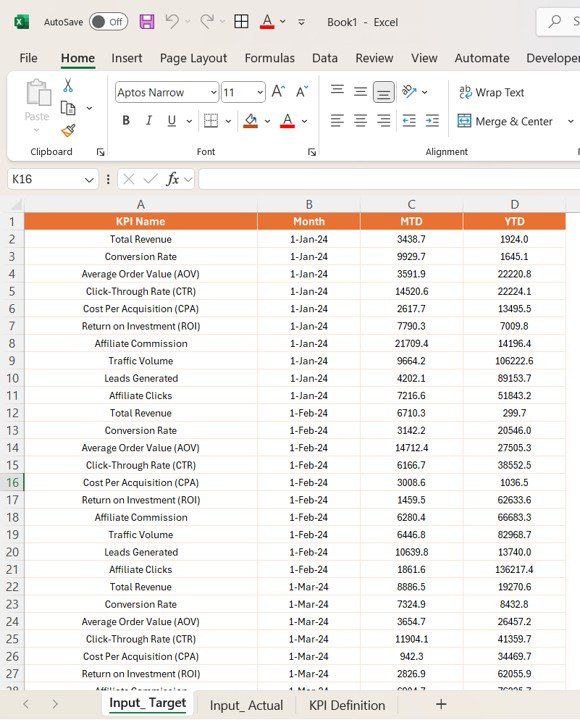Add a new sheet with plus button
Screen dimensions: 580x720
coord(441,704)
